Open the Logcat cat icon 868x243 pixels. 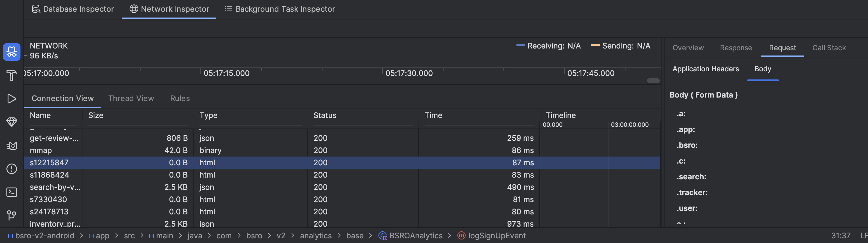click(11, 145)
